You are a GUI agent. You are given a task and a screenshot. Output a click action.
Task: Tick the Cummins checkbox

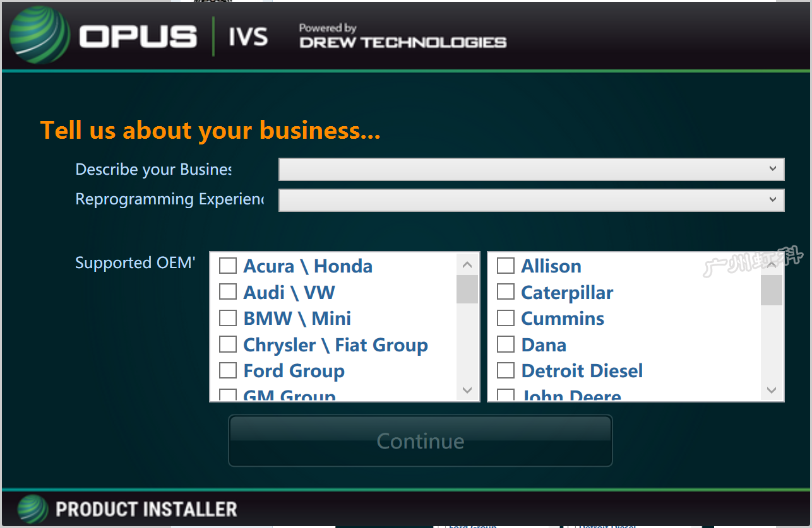[506, 318]
